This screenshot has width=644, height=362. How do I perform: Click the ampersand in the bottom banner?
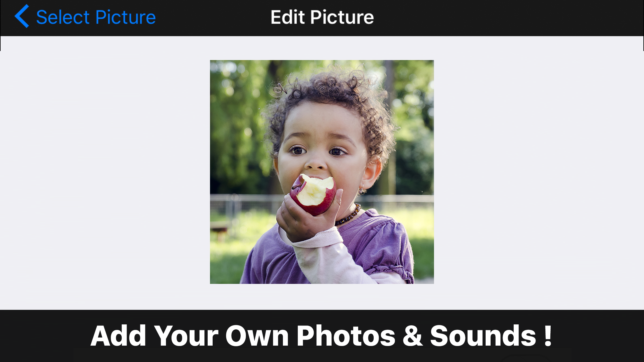pos(413,336)
